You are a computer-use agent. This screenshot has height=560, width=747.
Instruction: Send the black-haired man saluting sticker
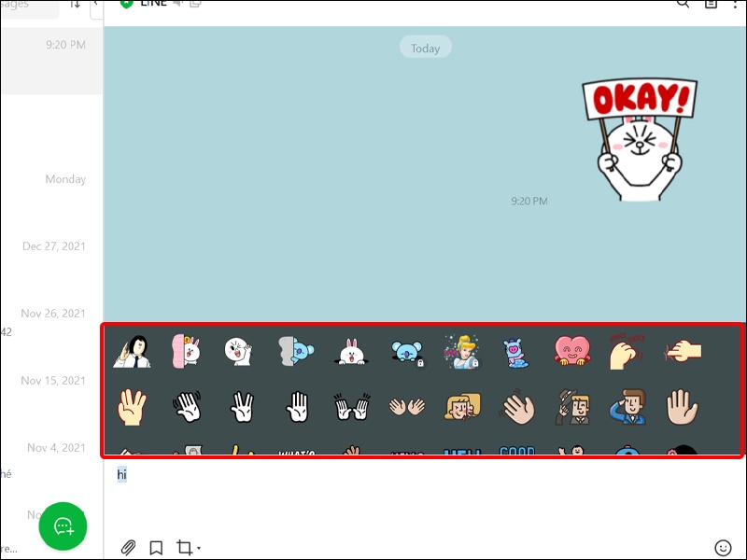point(132,352)
